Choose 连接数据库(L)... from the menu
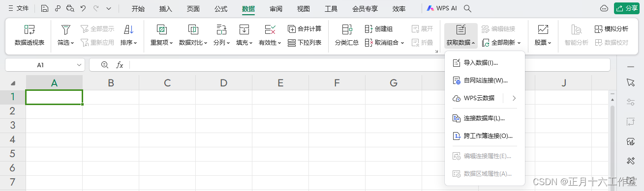Screen dimensions: 644x191 pyautogui.click(x=485, y=118)
